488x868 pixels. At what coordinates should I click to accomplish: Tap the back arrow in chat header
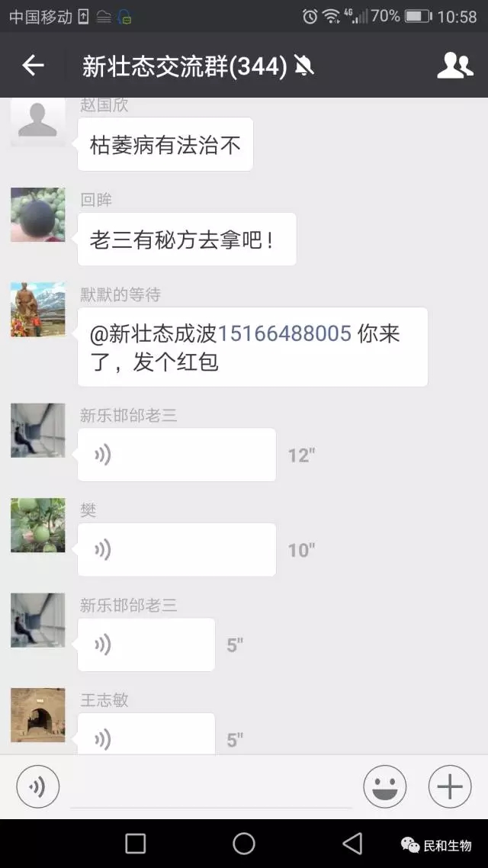point(33,66)
